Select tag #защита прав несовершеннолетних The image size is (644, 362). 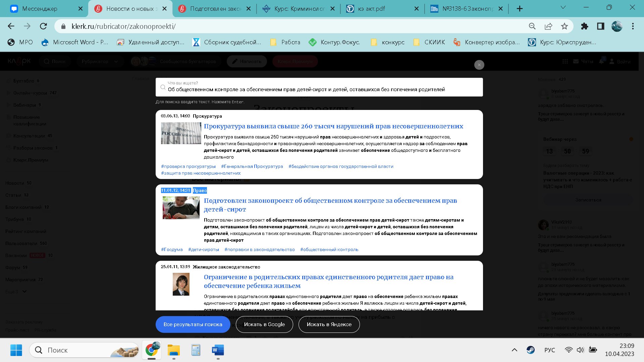[201, 173]
